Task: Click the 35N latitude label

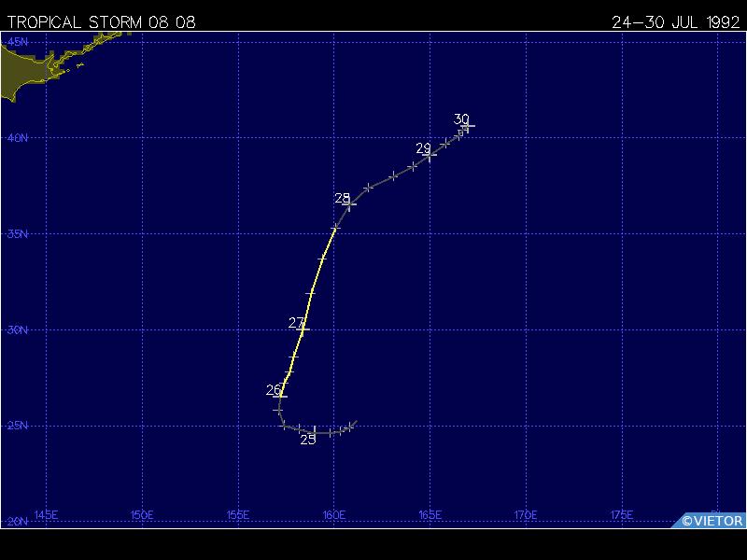Action: 18,234
